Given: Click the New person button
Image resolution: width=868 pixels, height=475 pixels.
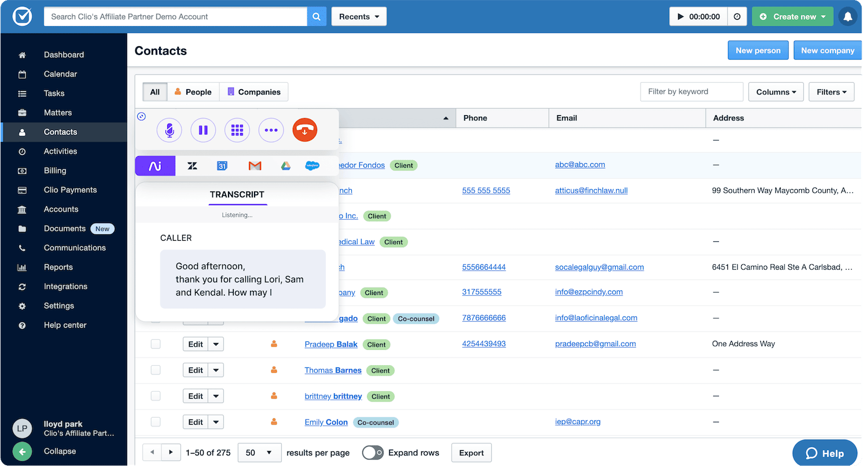Looking at the screenshot, I should click(x=757, y=50).
